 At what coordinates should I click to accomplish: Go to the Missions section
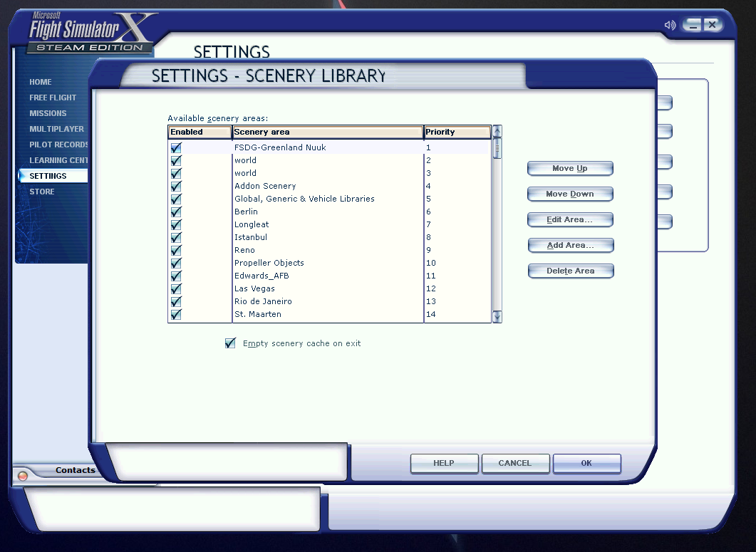tap(48, 113)
